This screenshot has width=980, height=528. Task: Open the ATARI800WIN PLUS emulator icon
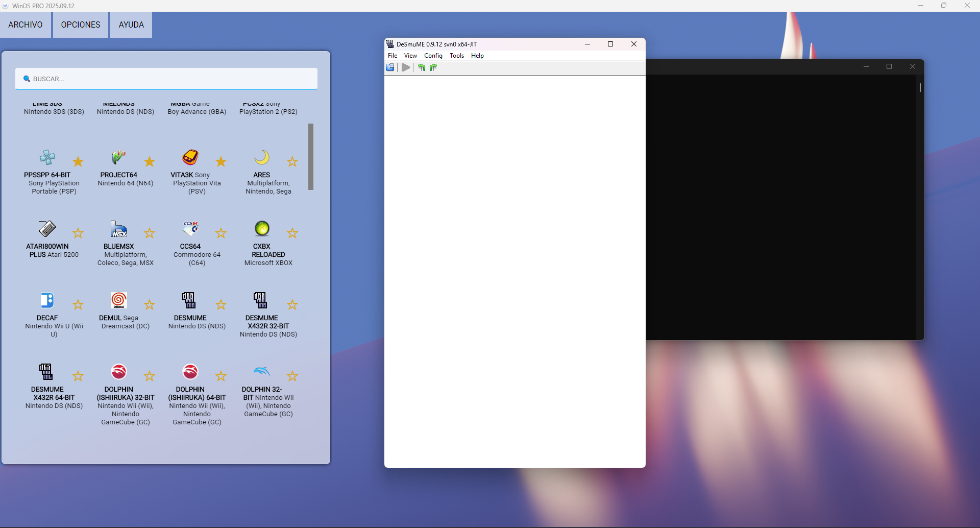pos(47,229)
